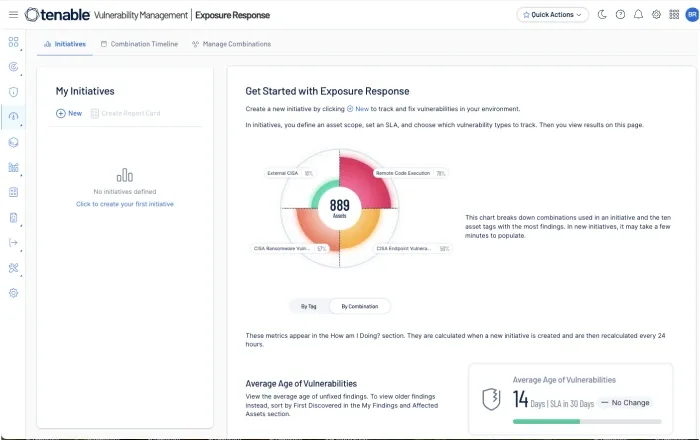The image size is (700, 440).
Task: Open the workspace apps grid icon
Action: coord(674,15)
